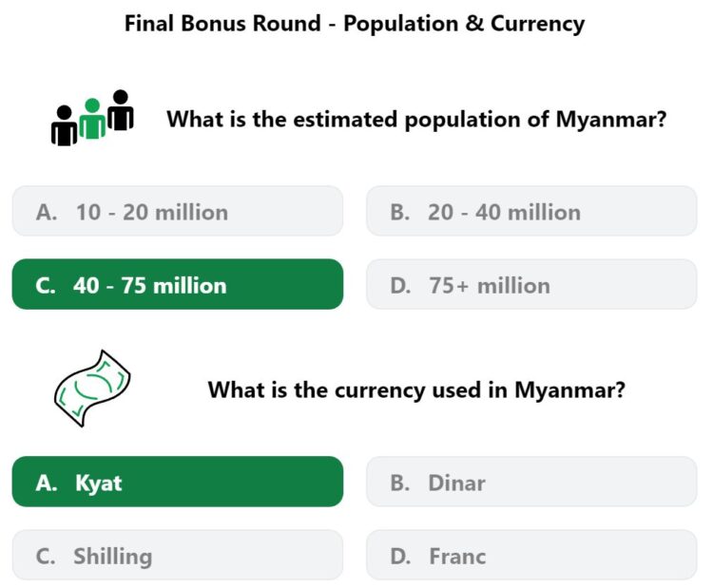This screenshot has height=588, width=713.
Task: Choose the highlighted 40 - 75 million option
Action: click(x=178, y=284)
